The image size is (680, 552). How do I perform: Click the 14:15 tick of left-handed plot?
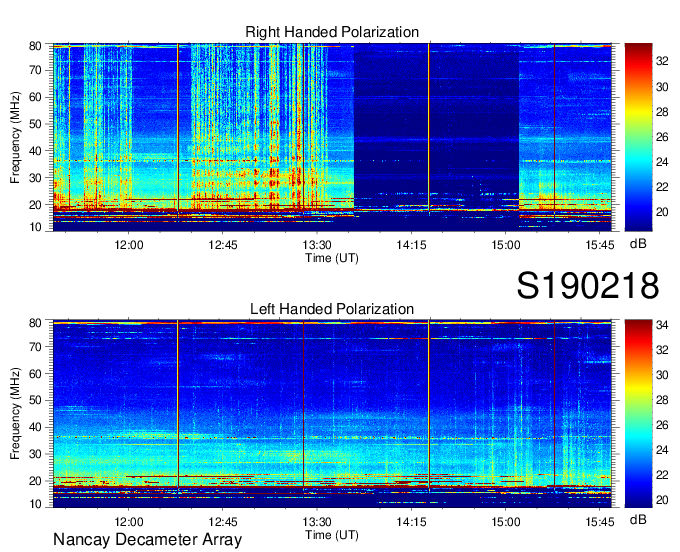(x=411, y=522)
